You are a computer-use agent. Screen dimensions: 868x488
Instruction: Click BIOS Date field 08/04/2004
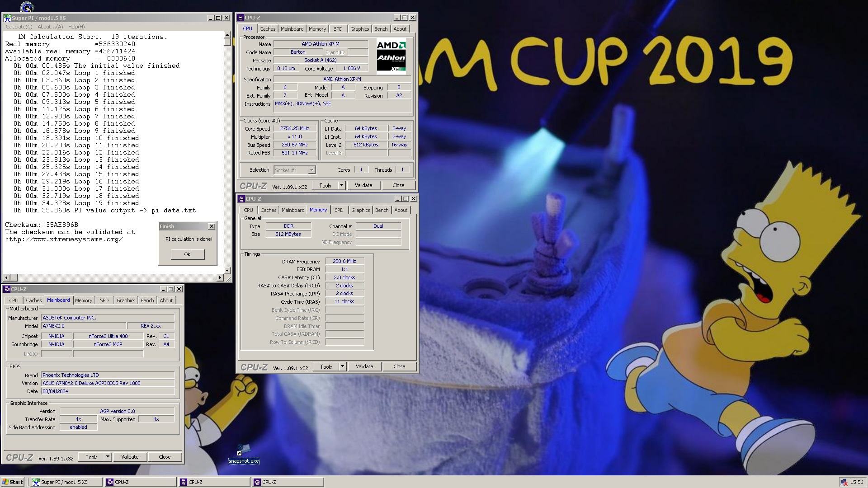pos(108,391)
